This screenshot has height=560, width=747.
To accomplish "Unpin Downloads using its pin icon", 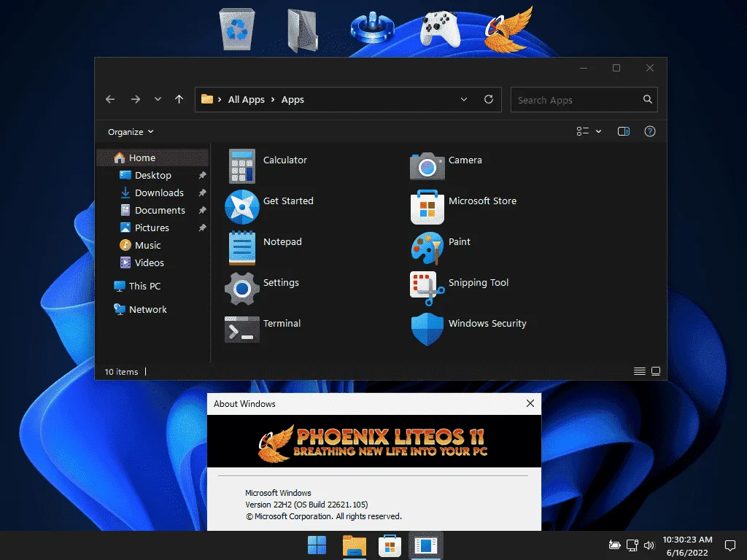I will [x=203, y=192].
